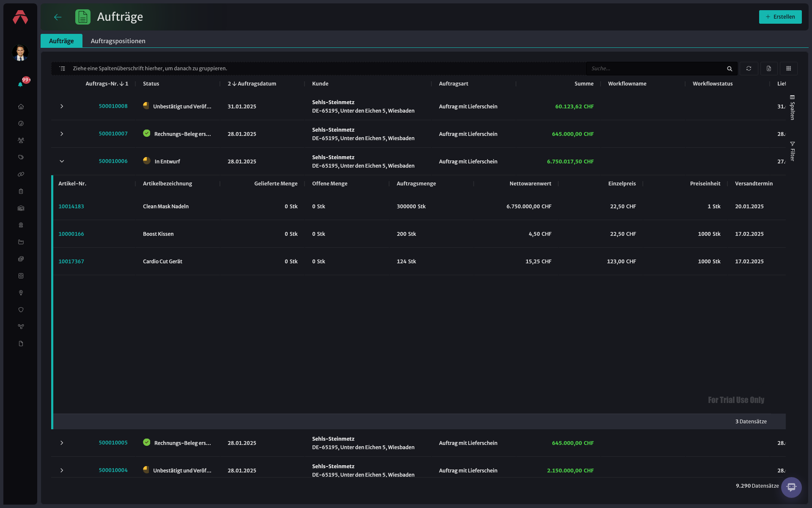
Task: Click the Erstellen button
Action: pyautogui.click(x=780, y=17)
